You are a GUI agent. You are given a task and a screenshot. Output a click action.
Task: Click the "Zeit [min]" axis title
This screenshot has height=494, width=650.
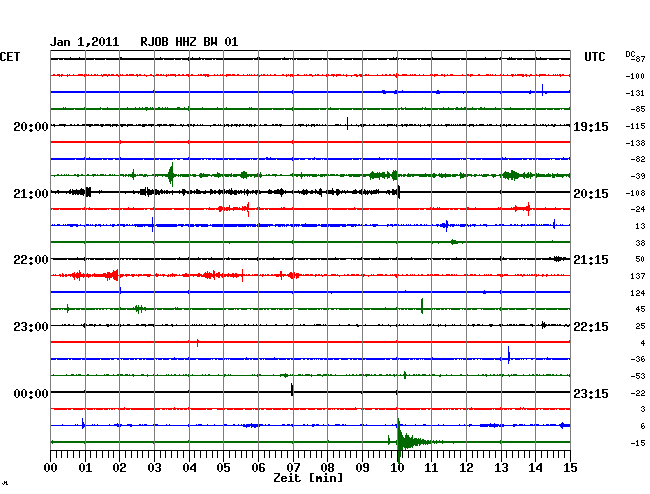[x=308, y=478]
